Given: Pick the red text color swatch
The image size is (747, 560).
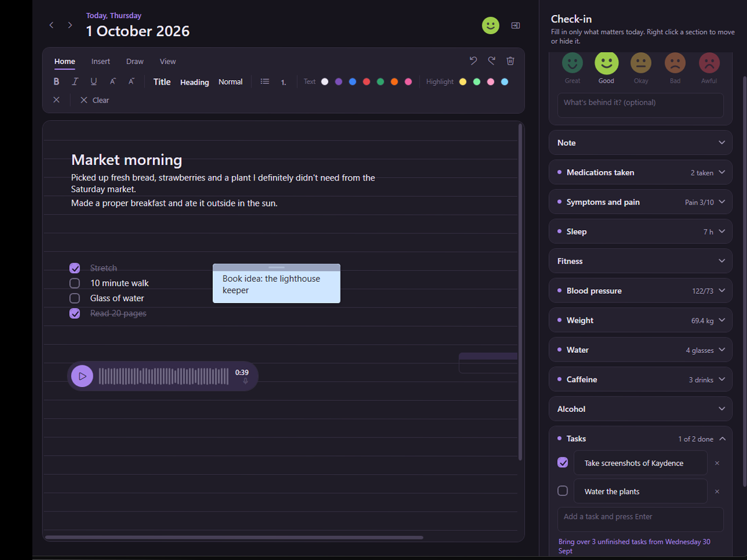Looking at the screenshot, I should click(x=367, y=82).
